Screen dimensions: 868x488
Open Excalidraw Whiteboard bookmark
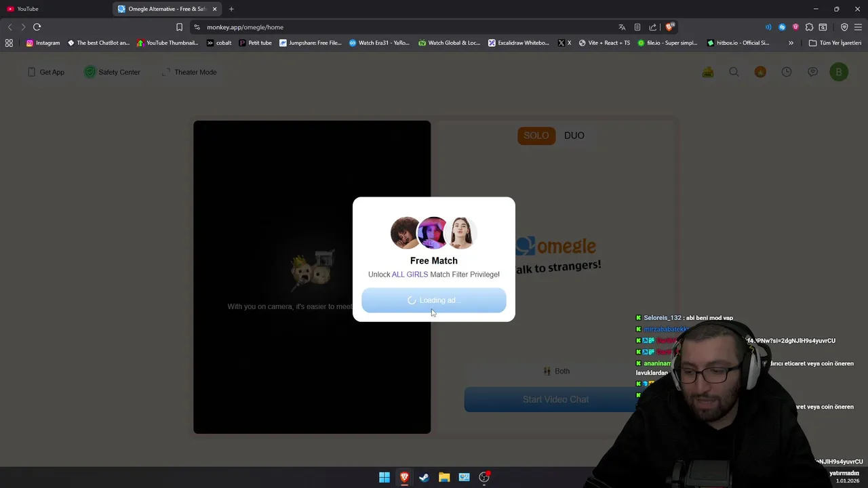[519, 43]
